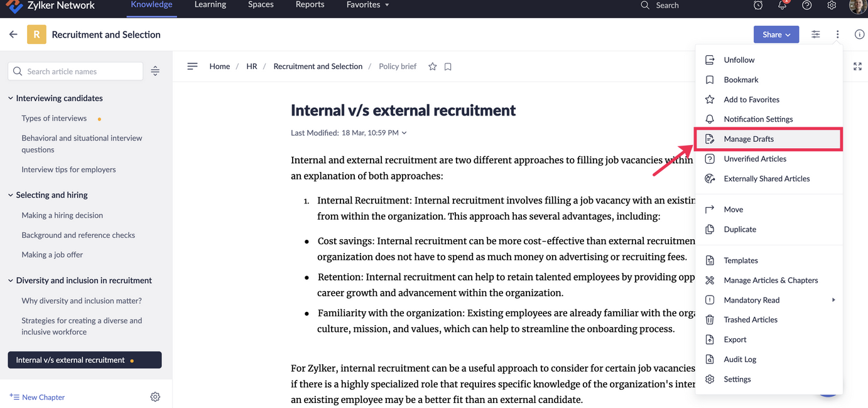
Task: Click the bookmark icon beside the breadcrumb
Action: [x=448, y=67]
